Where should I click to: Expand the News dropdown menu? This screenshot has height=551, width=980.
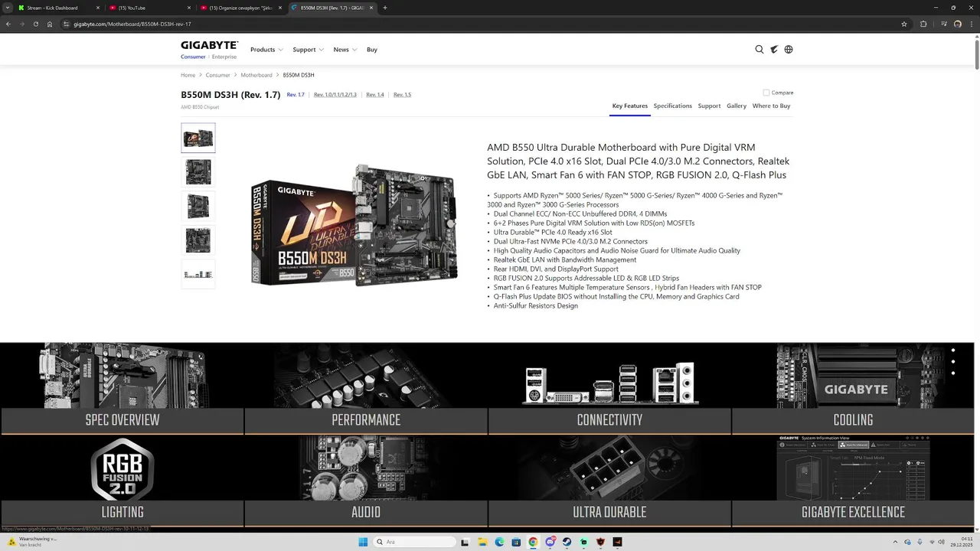(x=345, y=49)
